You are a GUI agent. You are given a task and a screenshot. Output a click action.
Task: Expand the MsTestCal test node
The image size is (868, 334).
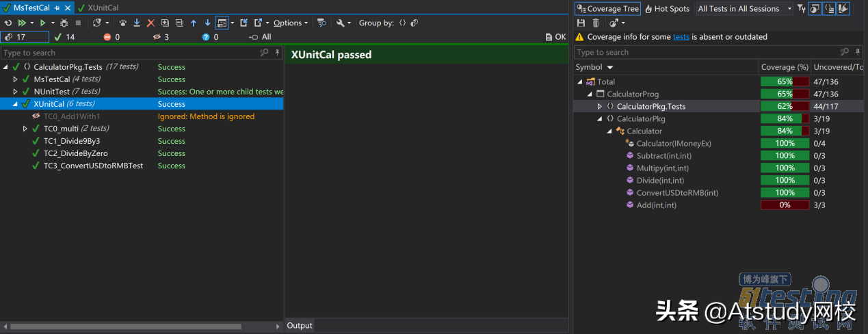coord(16,79)
